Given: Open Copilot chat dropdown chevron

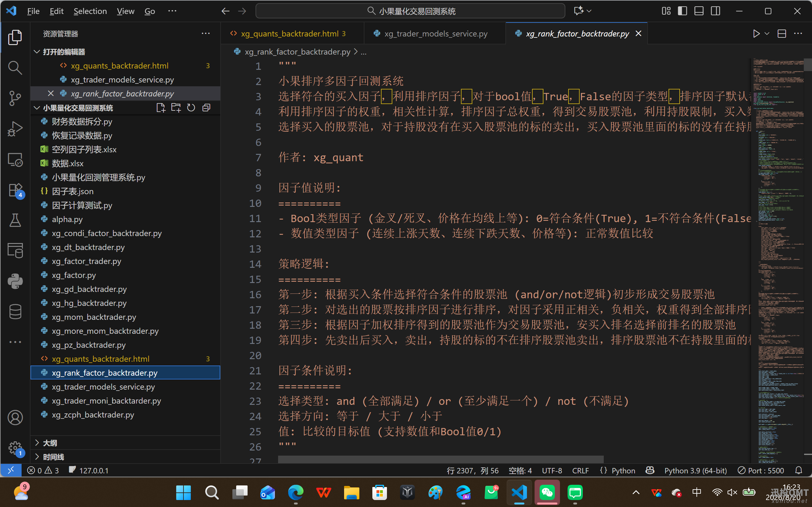Looking at the screenshot, I should point(589,11).
